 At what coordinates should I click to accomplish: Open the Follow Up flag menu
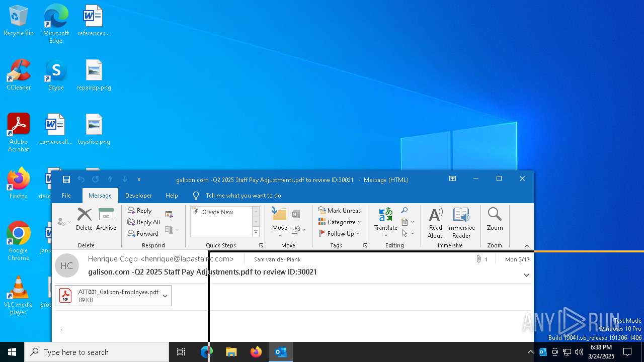(x=340, y=234)
